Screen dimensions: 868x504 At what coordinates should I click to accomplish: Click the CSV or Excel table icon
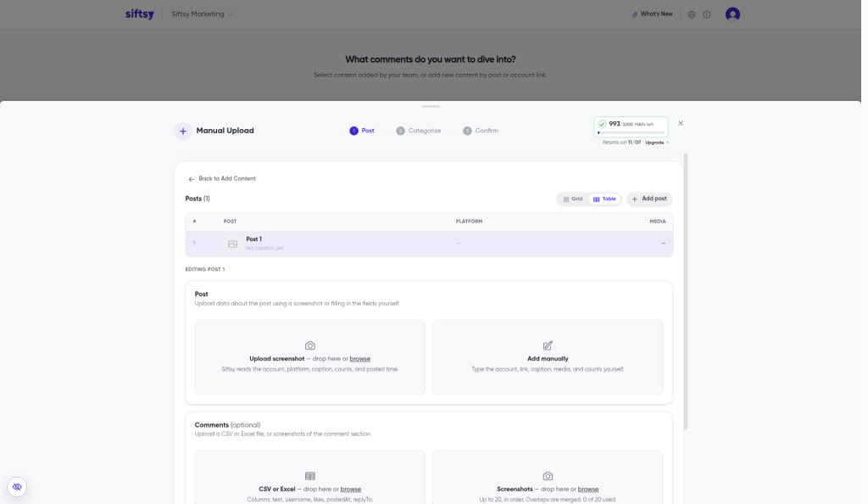tap(310, 476)
